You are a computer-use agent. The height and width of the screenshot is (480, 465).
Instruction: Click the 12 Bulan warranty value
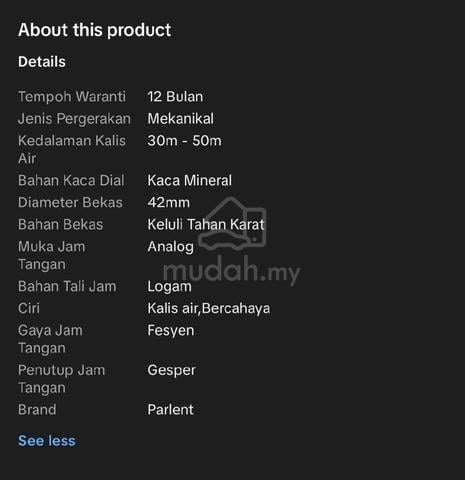click(175, 97)
